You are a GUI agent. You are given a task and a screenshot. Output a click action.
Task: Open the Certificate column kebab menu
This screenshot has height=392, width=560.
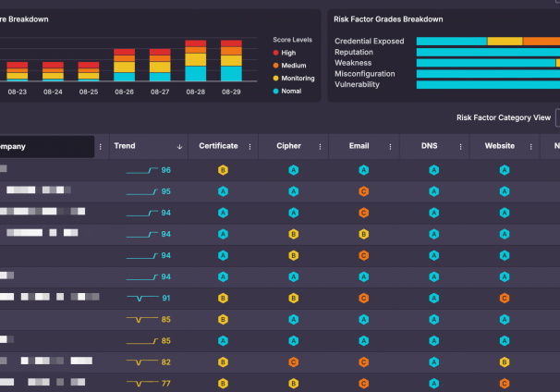coord(250,147)
